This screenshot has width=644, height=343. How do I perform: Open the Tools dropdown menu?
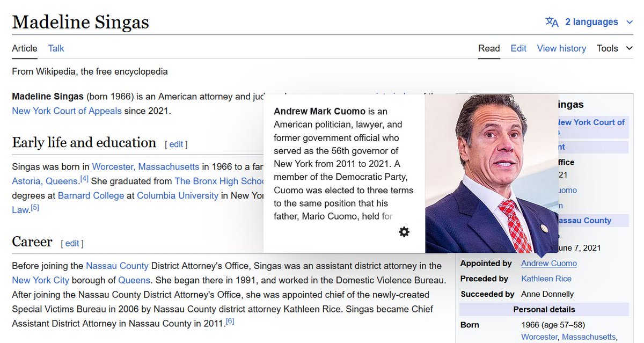tap(614, 48)
